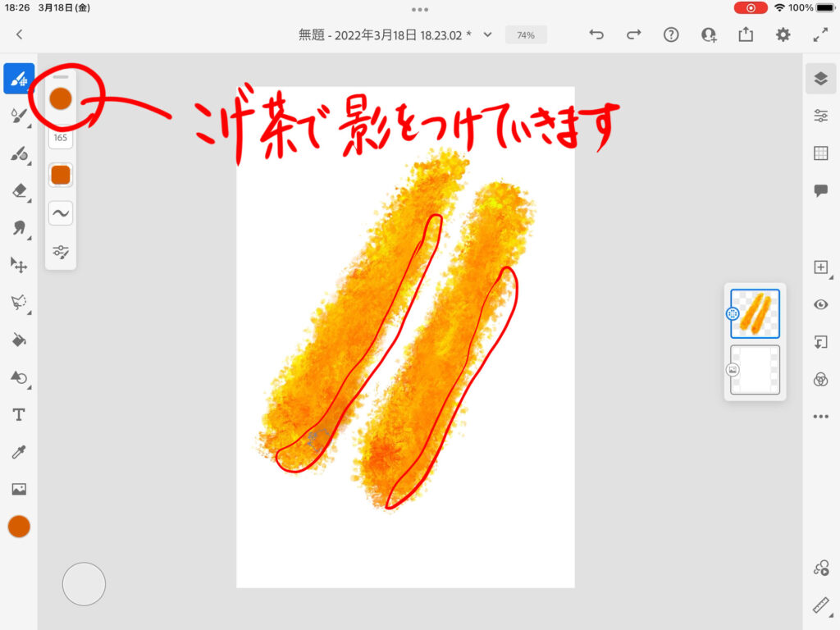Expand the document title dropdown chevron

pyautogui.click(x=488, y=34)
